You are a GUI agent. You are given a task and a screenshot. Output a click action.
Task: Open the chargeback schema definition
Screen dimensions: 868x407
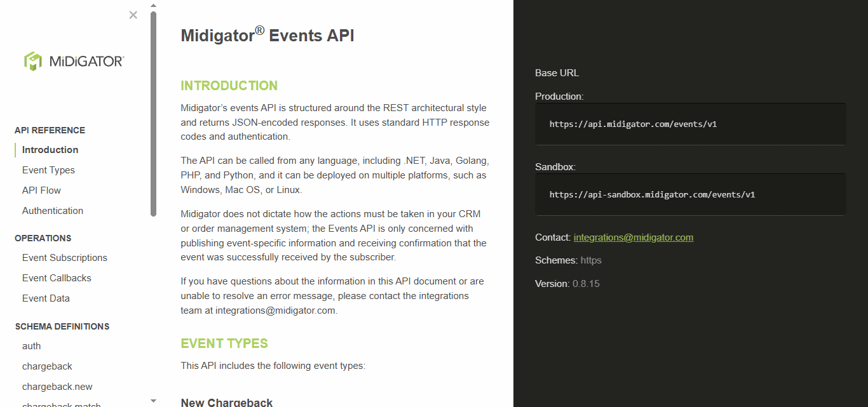tap(47, 366)
